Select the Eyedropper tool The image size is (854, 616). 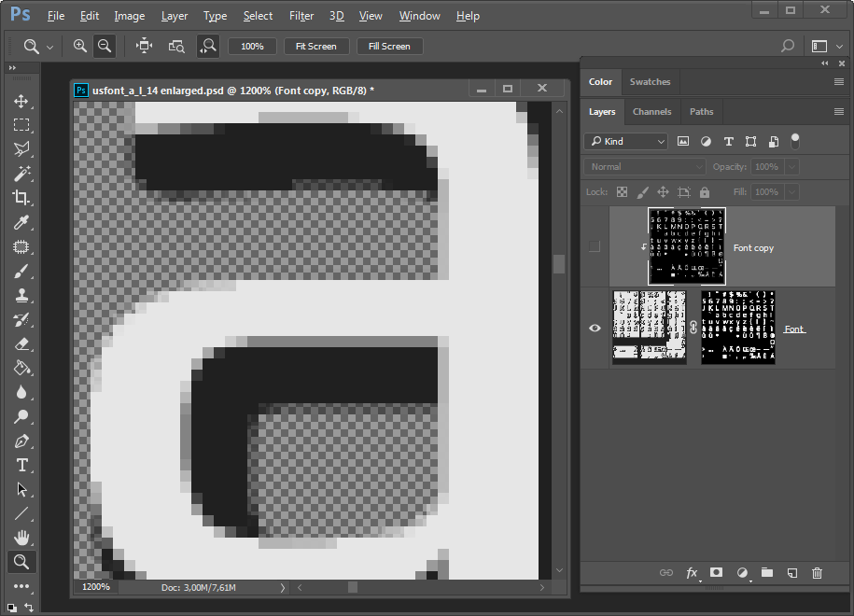click(21, 222)
